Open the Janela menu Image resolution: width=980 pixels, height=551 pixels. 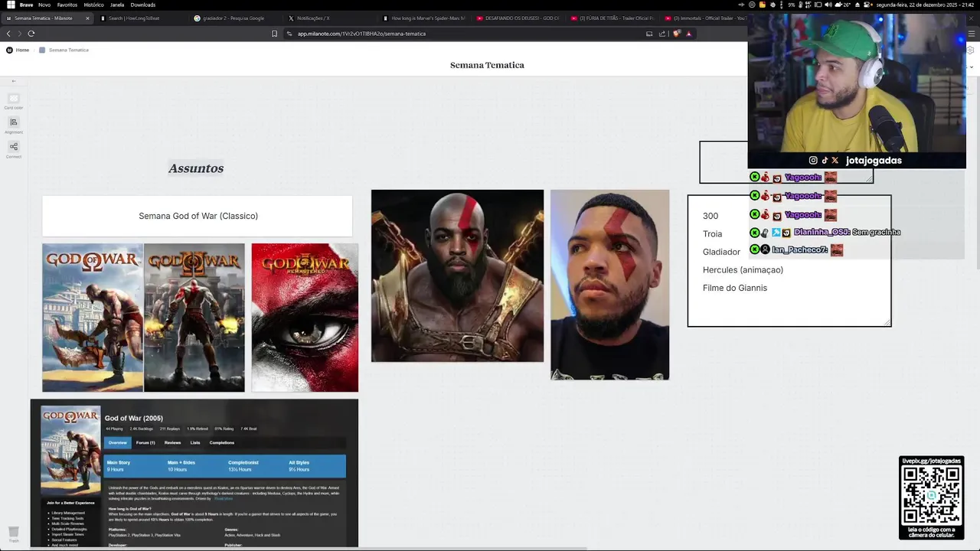click(x=117, y=5)
